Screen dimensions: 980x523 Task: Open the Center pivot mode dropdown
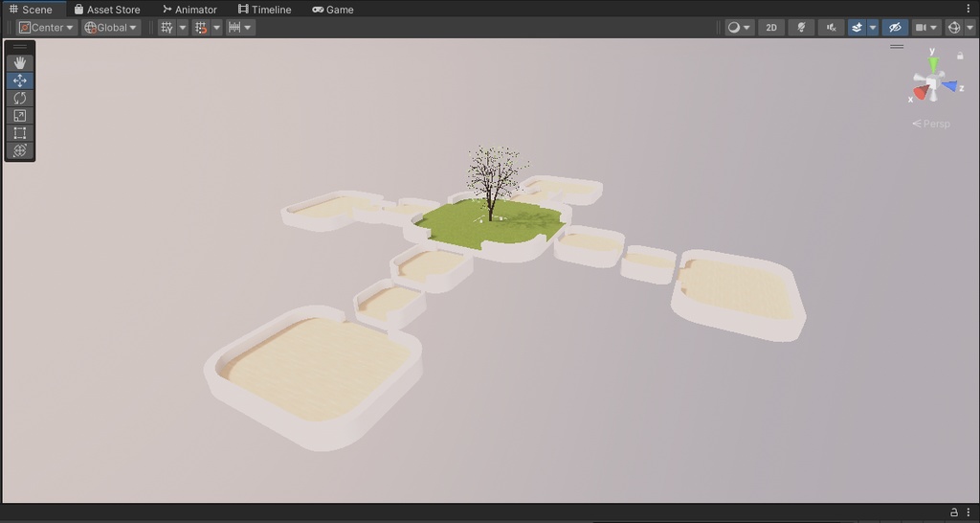coord(47,28)
